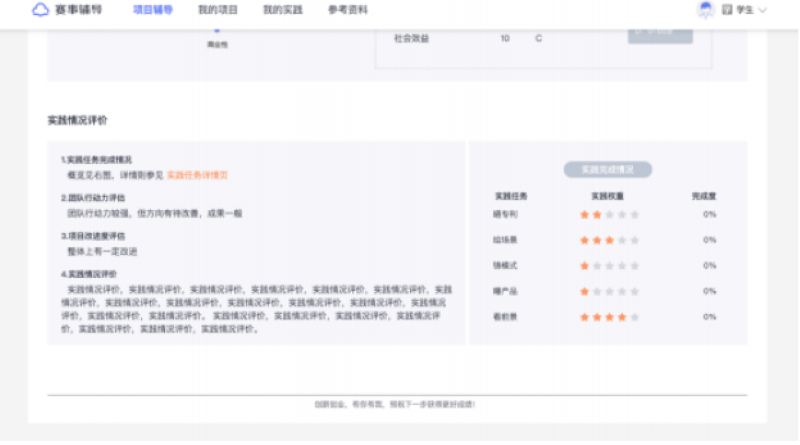Click the first star in 锁模式 row
Screen dimensions: 800x445
click(584, 266)
